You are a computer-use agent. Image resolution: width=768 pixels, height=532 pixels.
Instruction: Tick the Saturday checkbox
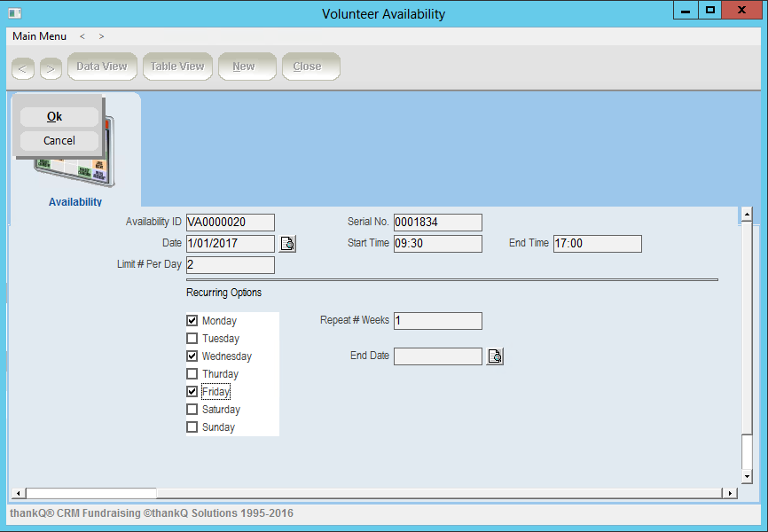pyautogui.click(x=192, y=410)
